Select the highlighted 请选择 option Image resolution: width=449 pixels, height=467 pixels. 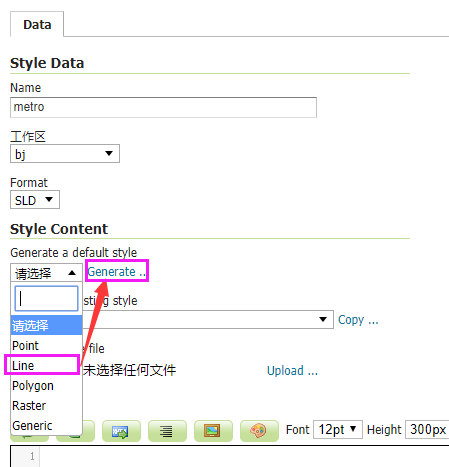(x=46, y=325)
